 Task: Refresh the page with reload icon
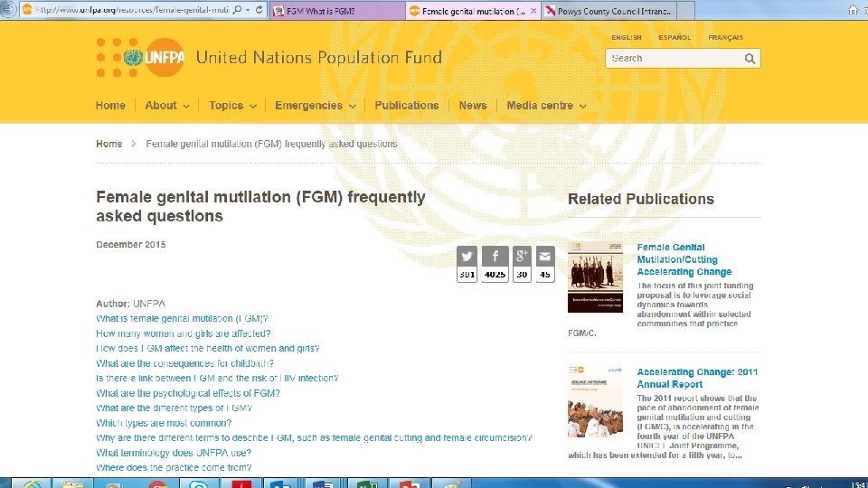[259, 10]
